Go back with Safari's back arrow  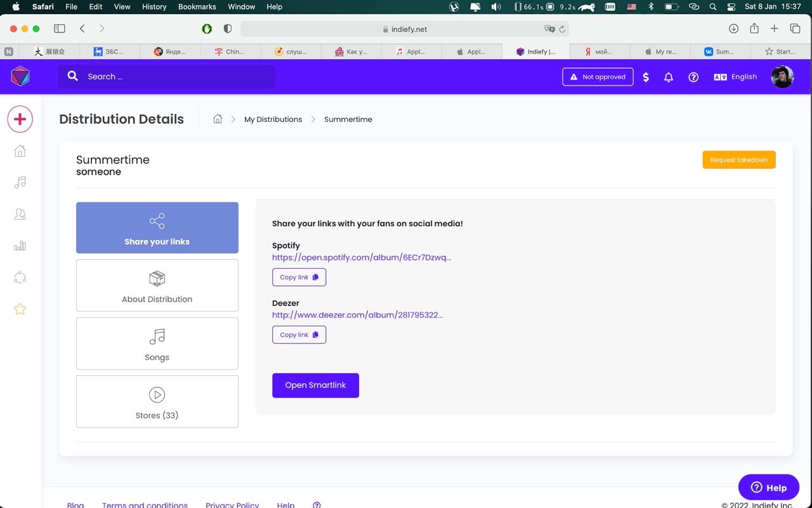point(82,29)
